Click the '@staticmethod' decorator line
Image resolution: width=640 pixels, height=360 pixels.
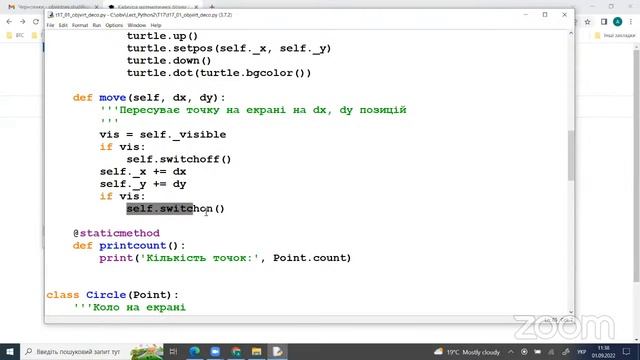pyautogui.click(x=116, y=233)
